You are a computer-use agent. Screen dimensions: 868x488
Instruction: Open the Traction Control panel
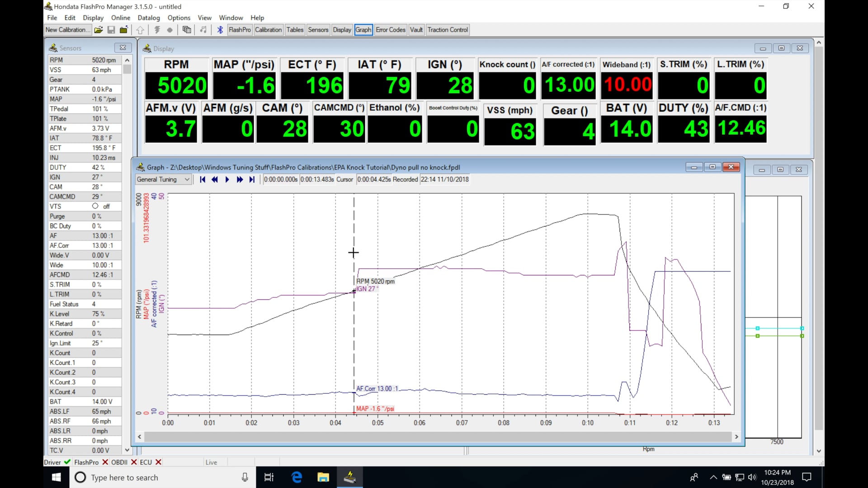[x=447, y=30]
